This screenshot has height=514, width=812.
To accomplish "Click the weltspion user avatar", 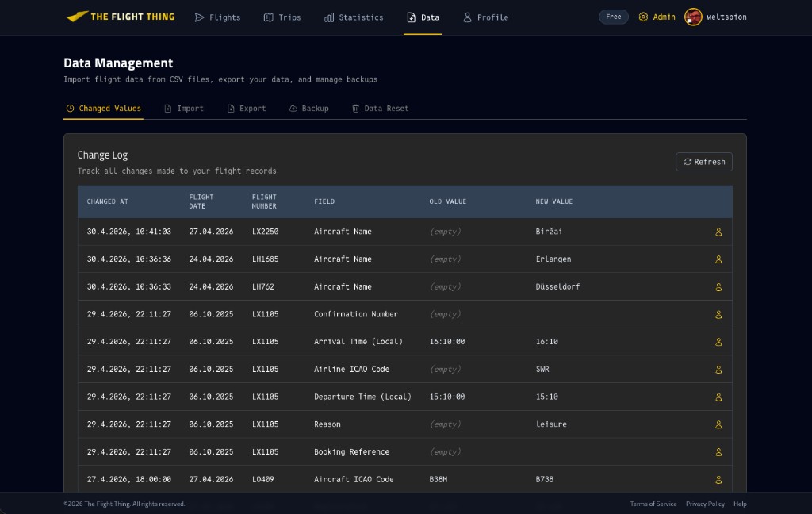I will pos(693,17).
